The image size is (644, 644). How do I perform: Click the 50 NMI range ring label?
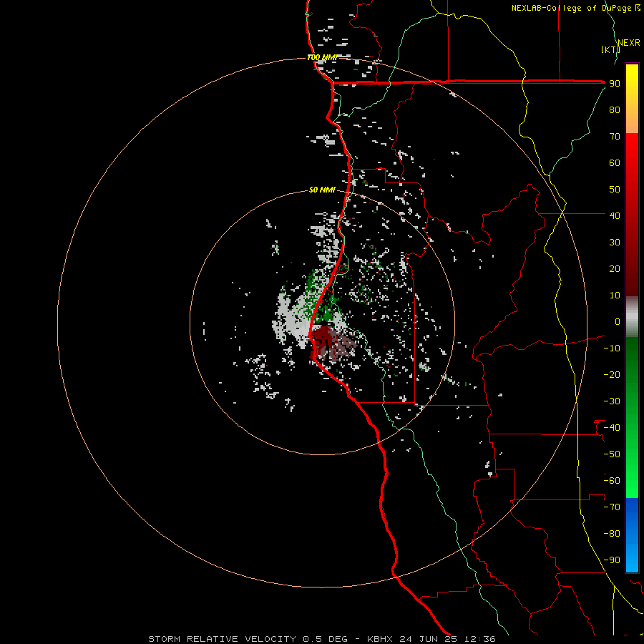[x=322, y=190]
